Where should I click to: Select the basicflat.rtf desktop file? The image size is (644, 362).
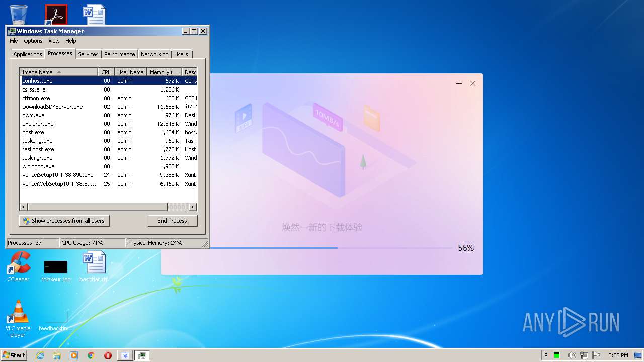[x=94, y=266]
